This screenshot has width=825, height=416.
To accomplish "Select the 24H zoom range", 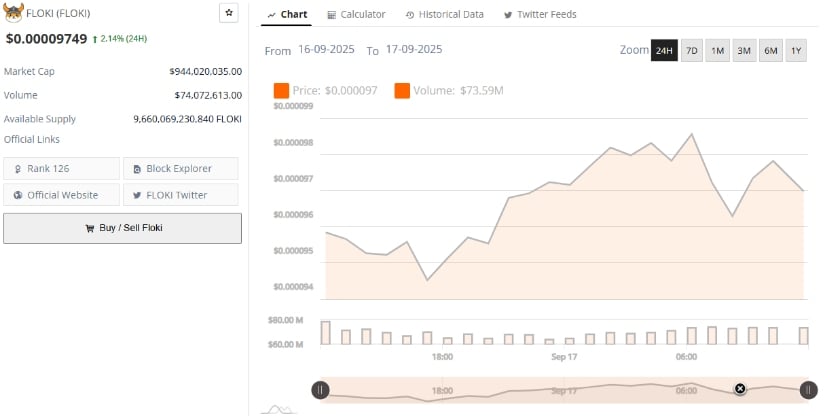I will [664, 50].
